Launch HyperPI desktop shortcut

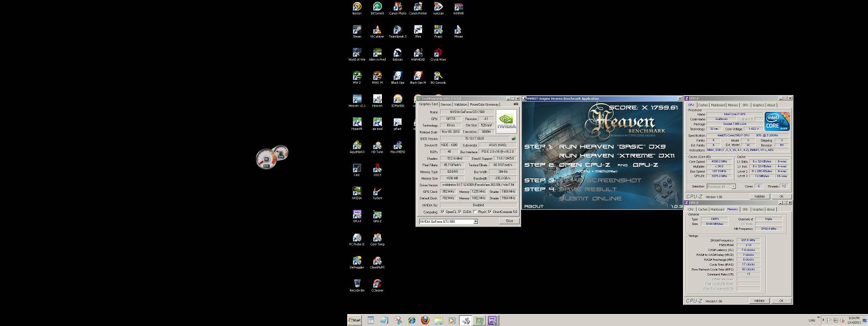(x=357, y=123)
